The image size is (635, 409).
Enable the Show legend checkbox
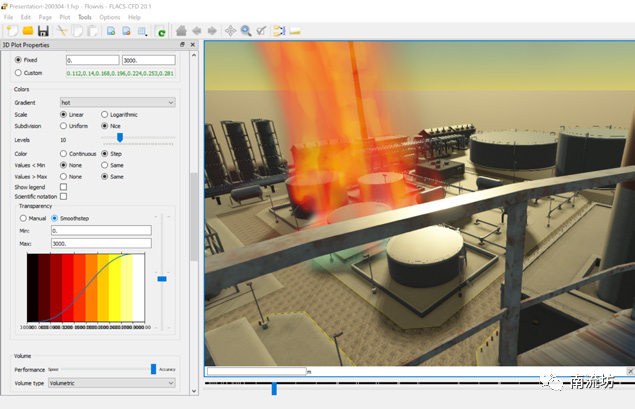(x=64, y=187)
